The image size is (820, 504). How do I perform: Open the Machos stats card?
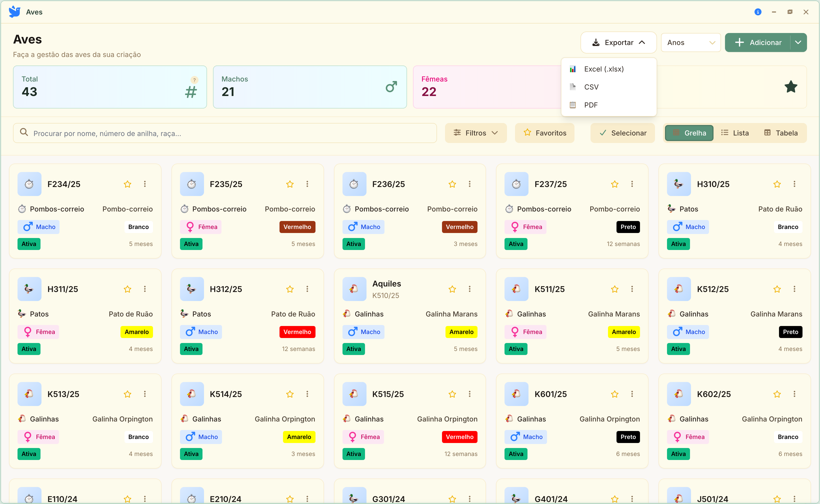point(310,87)
